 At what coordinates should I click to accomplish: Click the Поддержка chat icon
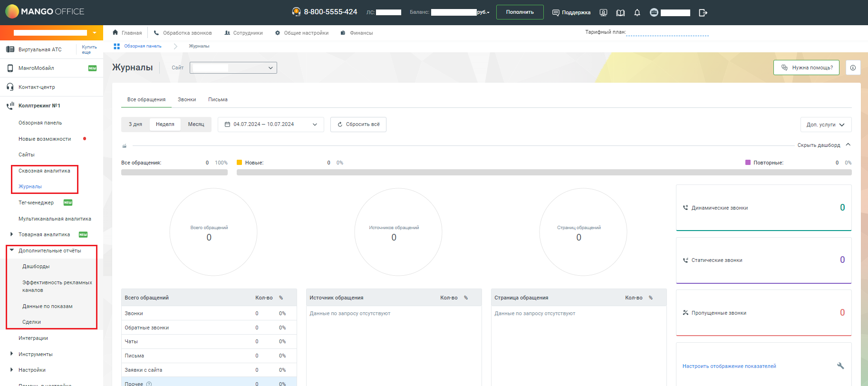(556, 12)
